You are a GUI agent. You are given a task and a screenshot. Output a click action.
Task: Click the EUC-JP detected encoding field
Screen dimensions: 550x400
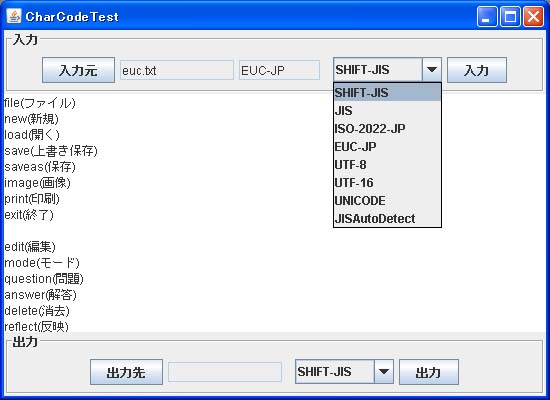(x=279, y=70)
